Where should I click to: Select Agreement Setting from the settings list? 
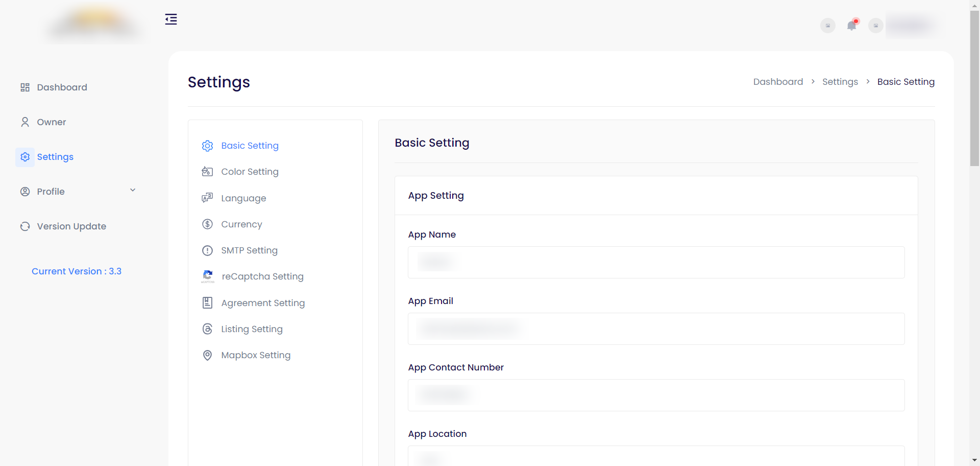pos(263,303)
